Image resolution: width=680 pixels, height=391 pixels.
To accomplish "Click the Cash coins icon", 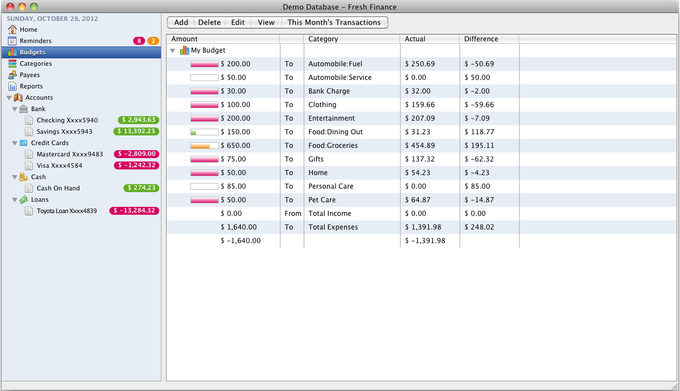I will coord(24,177).
